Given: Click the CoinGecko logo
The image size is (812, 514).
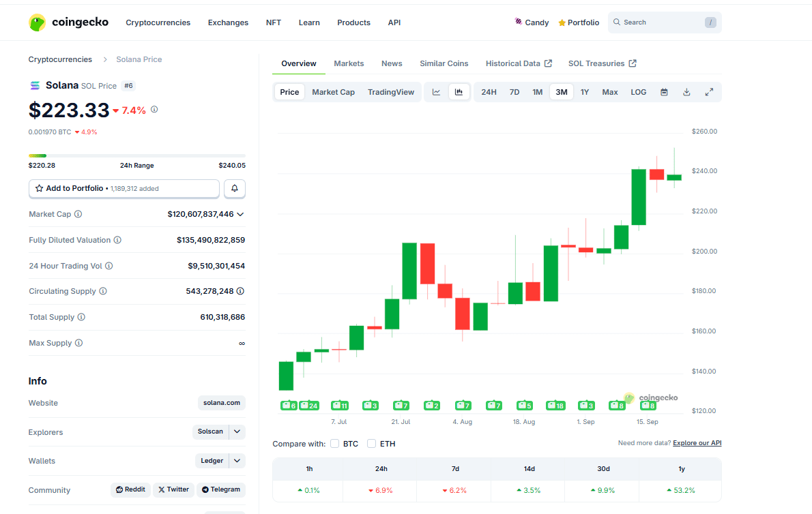Looking at the screenshot, I should tap(68, 22).
